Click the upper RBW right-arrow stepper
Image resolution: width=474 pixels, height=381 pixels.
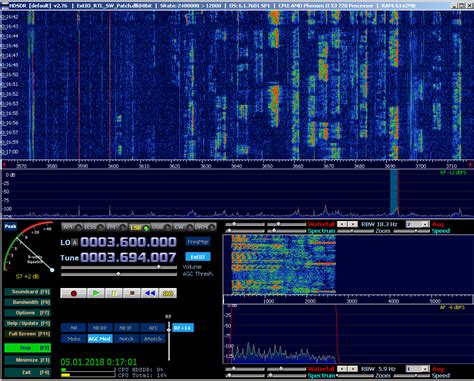353,224
